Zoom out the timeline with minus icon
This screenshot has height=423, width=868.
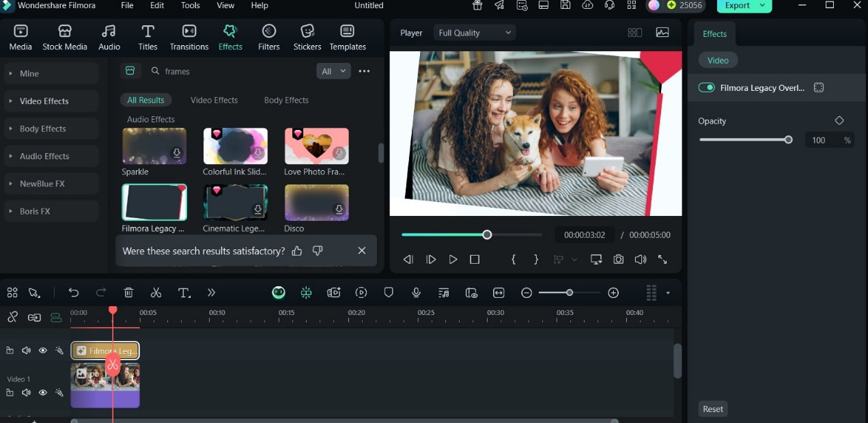527,292
